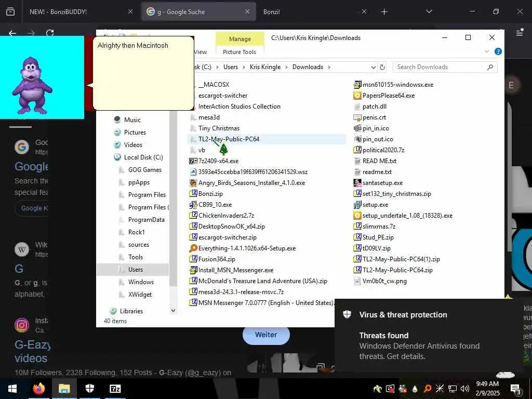Select Kris Kringle in the address breadcrumb
Screen dimensions: 532x399
point(265,67)
